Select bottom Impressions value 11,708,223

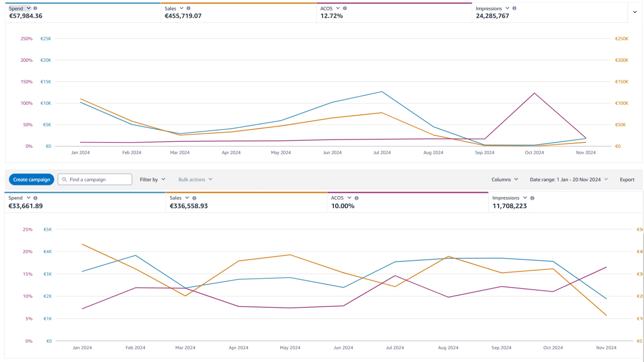click(x=509, y=206)
